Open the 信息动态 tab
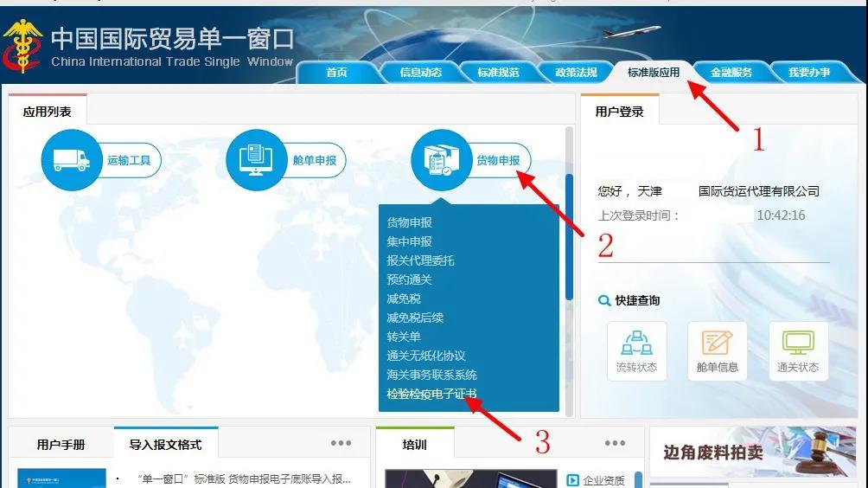Image resolution: width=868 pixels, height=488 pixels. point(421,73)
